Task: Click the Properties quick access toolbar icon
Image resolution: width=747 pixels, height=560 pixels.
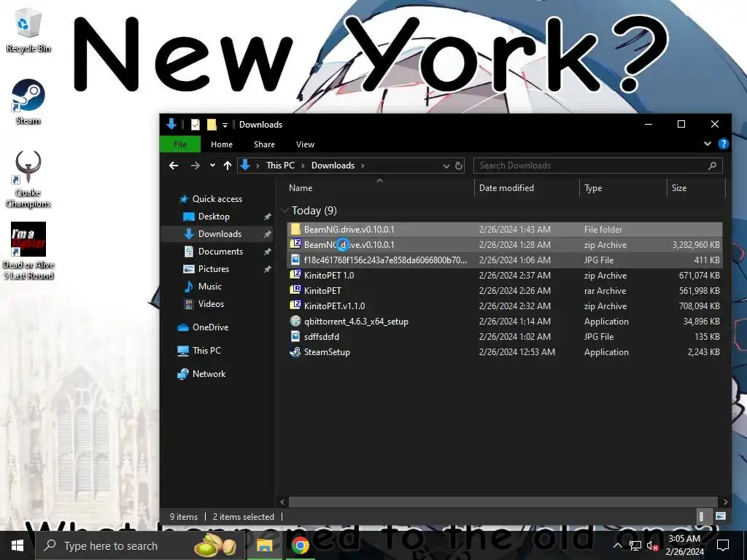Action: [196, 125]
